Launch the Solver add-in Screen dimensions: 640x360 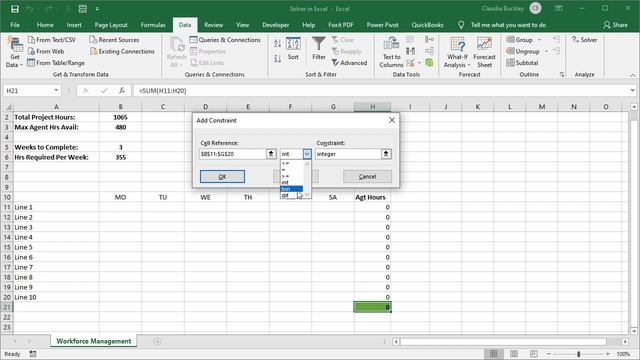coord(584,40)
